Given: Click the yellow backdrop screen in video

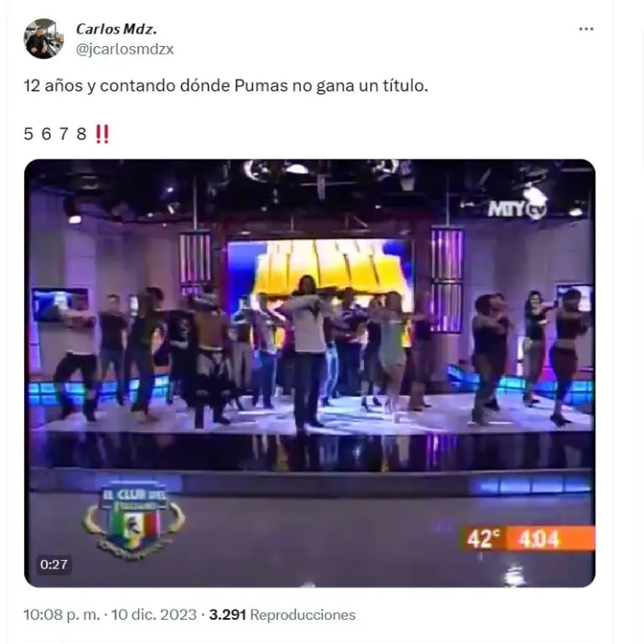Looking at the screenshot, I should tap(320, 267).
